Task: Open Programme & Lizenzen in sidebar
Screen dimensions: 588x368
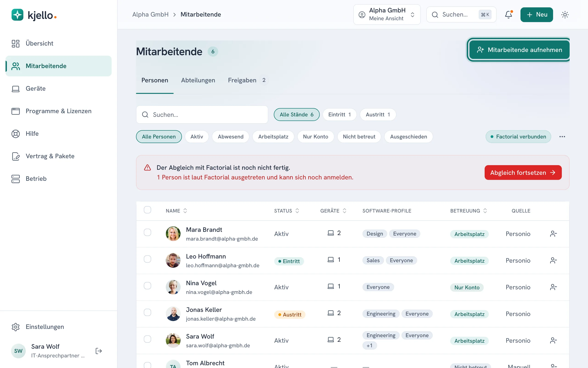Action: tap(59, 111)
